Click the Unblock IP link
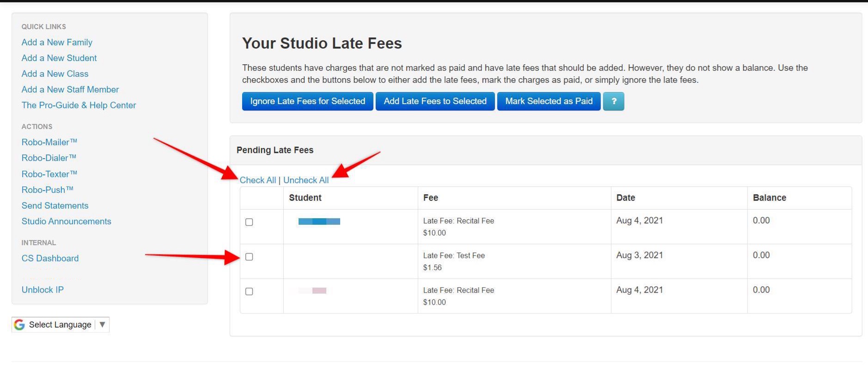The width and height of the screenshot is (868, 369). coord(43,290)
